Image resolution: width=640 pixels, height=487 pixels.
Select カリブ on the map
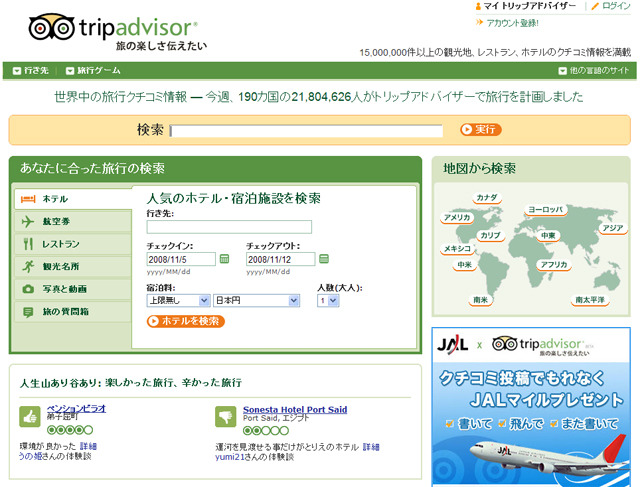tap(490, 236)
